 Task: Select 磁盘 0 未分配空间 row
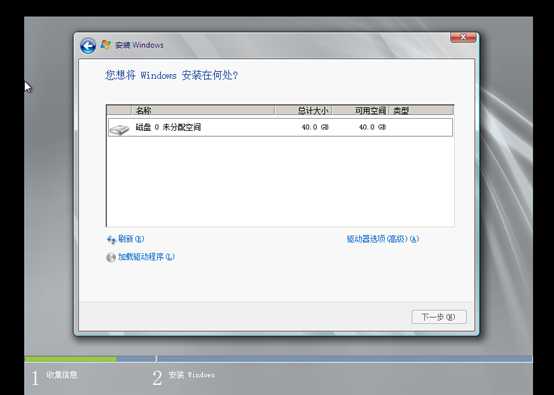point(280,127)
